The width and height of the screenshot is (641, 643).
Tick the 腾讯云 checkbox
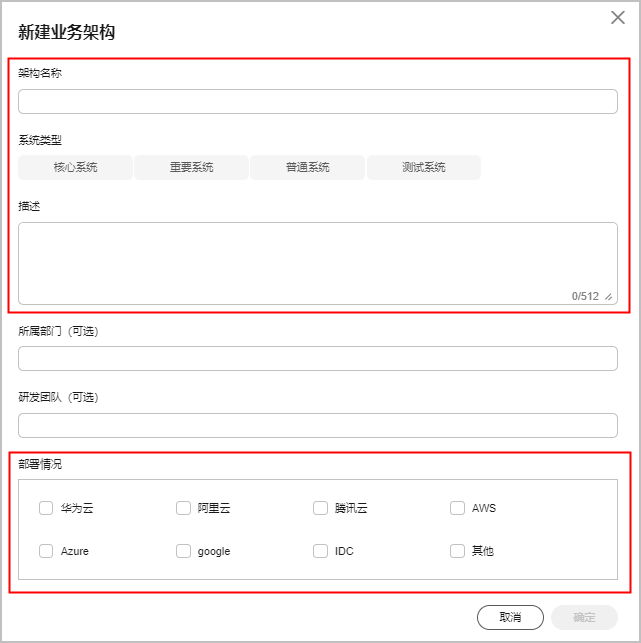click(x=320, y=508)
